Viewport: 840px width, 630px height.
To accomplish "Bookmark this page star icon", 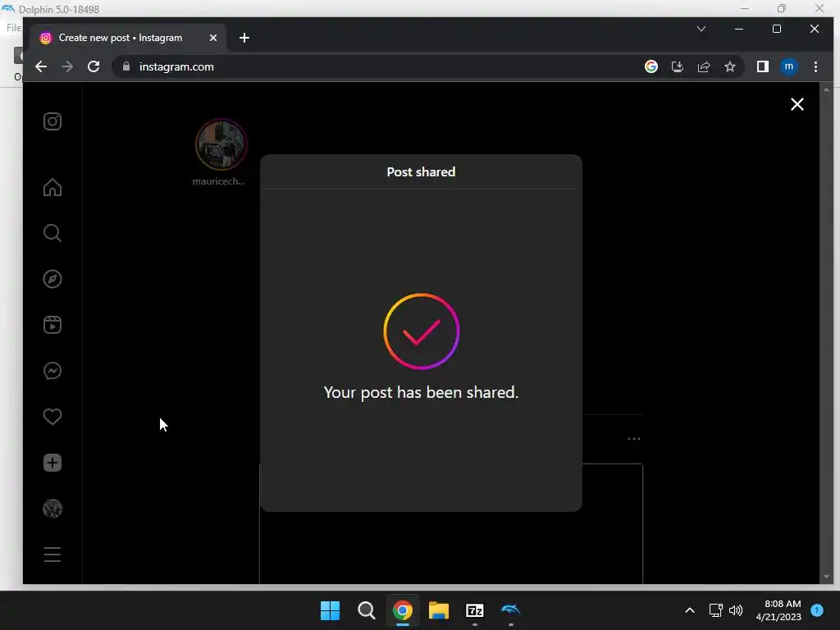I will [x=730, y=66].
